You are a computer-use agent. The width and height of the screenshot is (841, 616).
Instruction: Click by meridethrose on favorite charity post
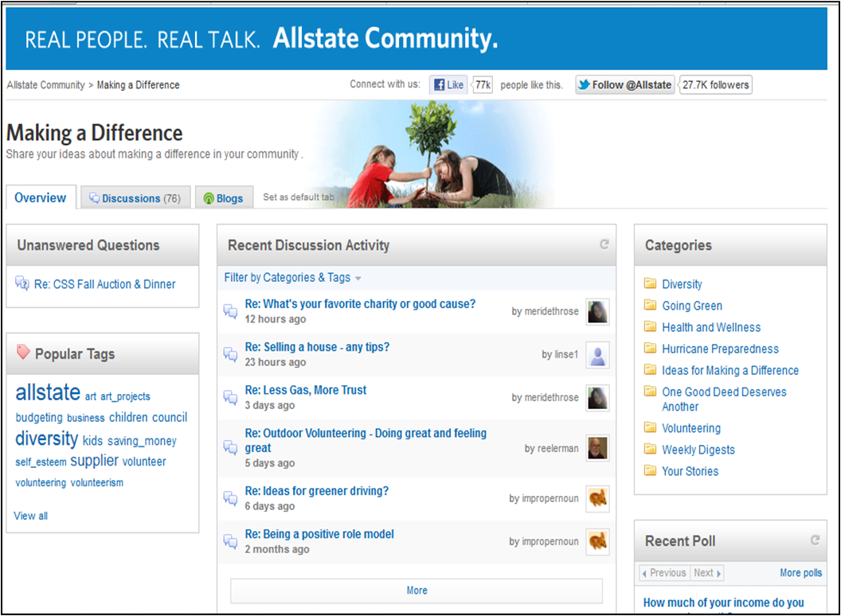click(x=545, y=311)
